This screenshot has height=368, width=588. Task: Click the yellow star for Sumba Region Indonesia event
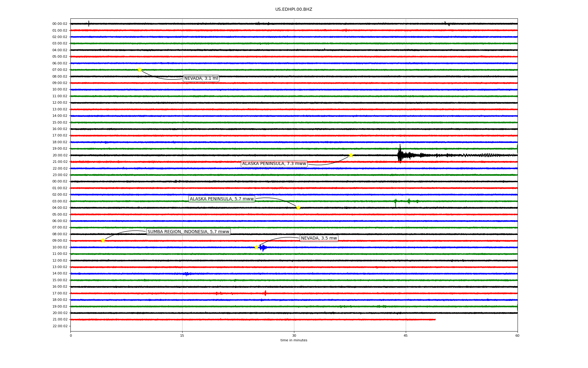(x=103, y=240)
